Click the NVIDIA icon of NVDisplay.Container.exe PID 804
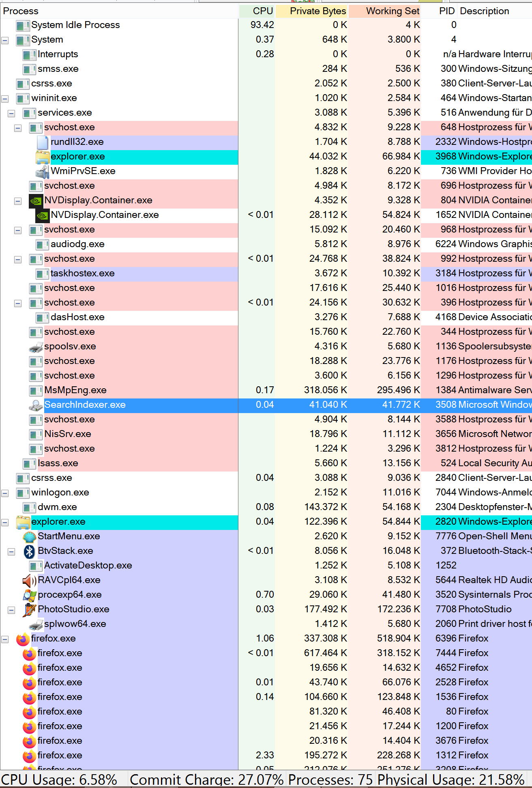The width and height of the screenshot is (532, 788). click(x=36, y=200)
